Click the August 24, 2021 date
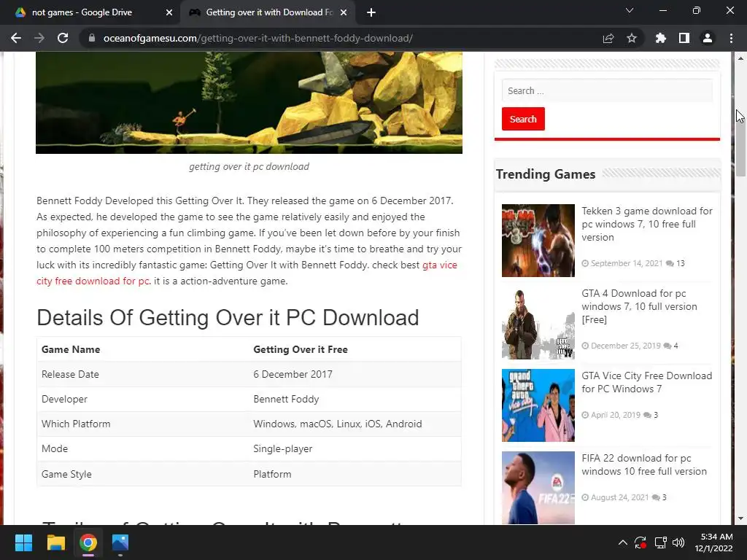This screenshot has height=560, width=747. [620, 497]
